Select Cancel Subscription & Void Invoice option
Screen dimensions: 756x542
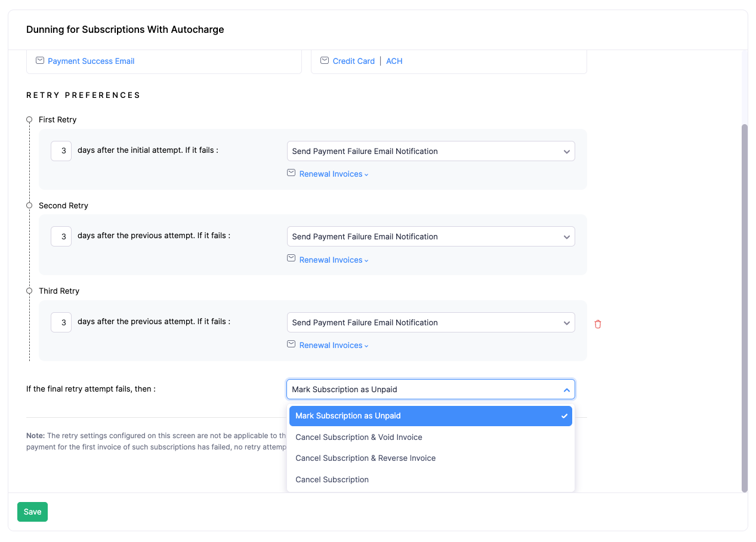coord(359,437)
